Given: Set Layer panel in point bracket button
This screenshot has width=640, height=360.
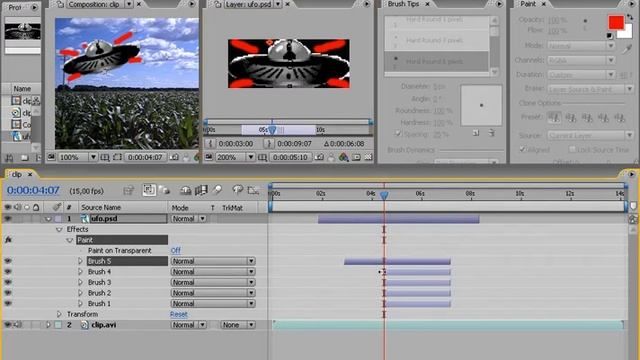Looking at the screenshot, I should pyautogui.click(x=210, y=144).
